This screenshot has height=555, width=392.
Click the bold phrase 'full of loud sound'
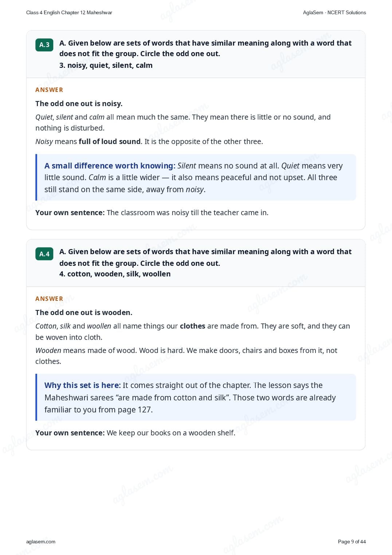(110, 141)
